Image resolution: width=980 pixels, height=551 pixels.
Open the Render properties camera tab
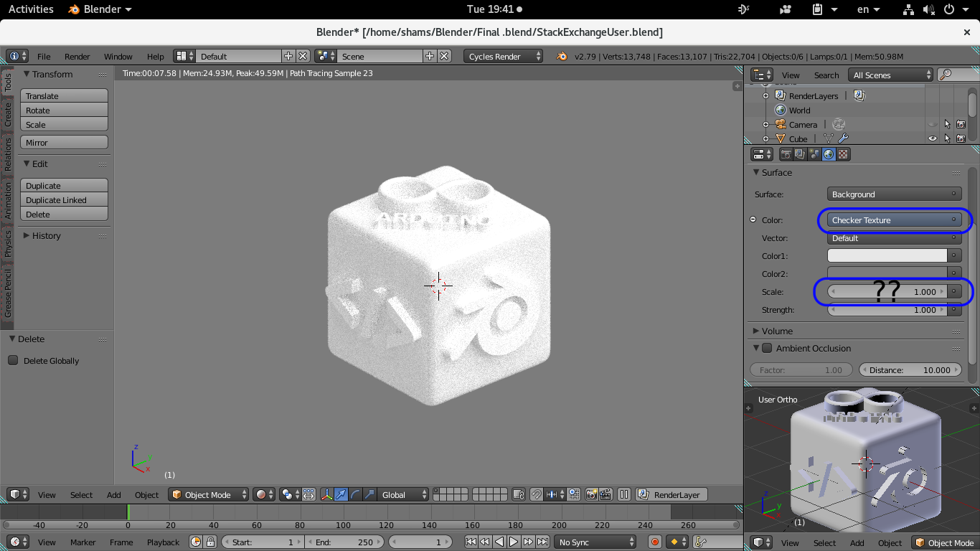(x=786, y=154)
